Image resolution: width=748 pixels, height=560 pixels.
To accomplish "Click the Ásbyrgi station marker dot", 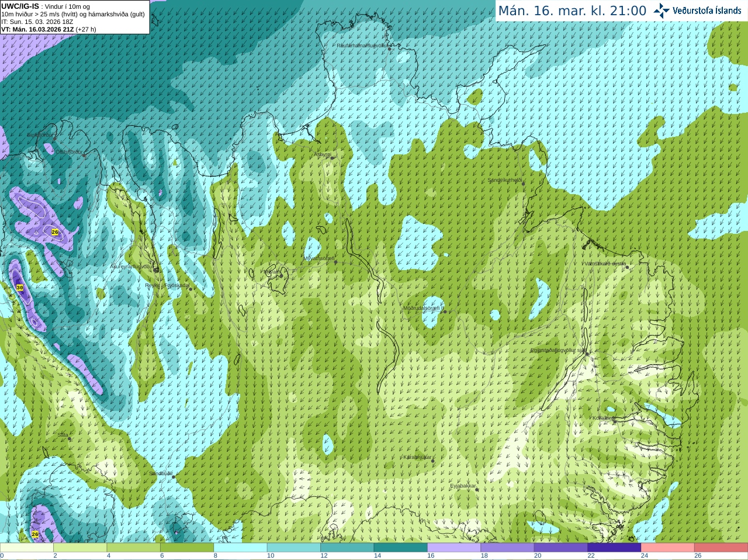I will [333, 158].
